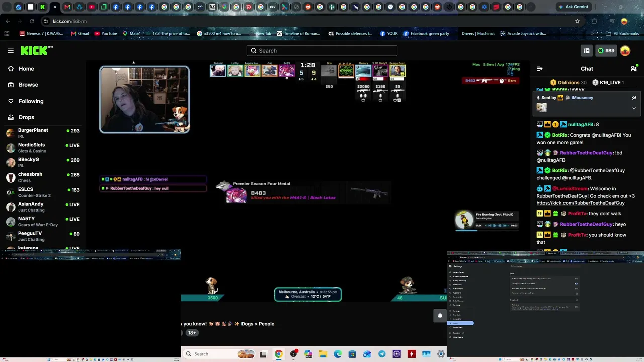The width and height of the screenshot is (644, 362).
Task: Go to Home in the sidebar
Action: [x=26, y=69]
